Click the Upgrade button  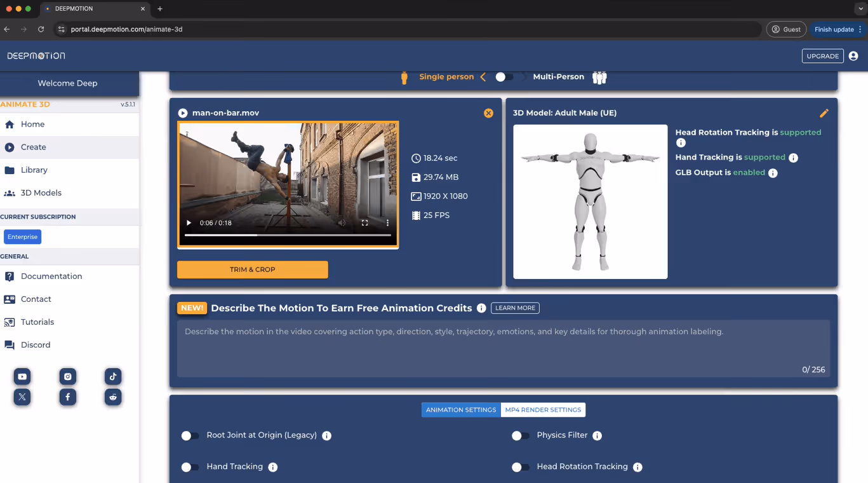[x=822, y=56]
